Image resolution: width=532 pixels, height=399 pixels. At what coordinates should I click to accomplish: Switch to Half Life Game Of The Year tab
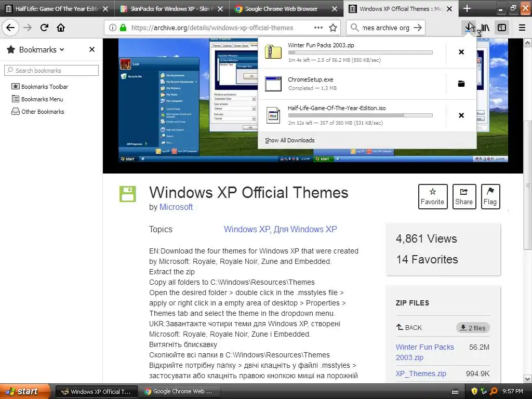coord(57,9)
